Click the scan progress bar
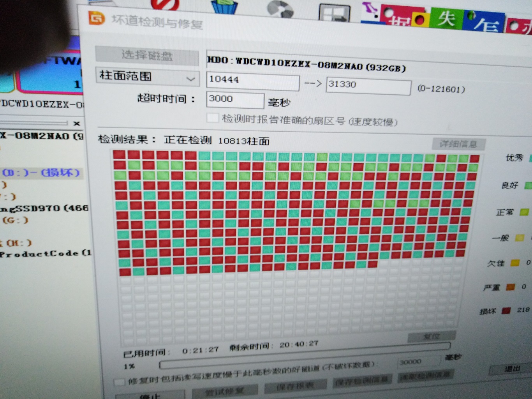Image resolution: width=532 pixels, height=399 pixels. pyautogui.click(x=305, y=355)
